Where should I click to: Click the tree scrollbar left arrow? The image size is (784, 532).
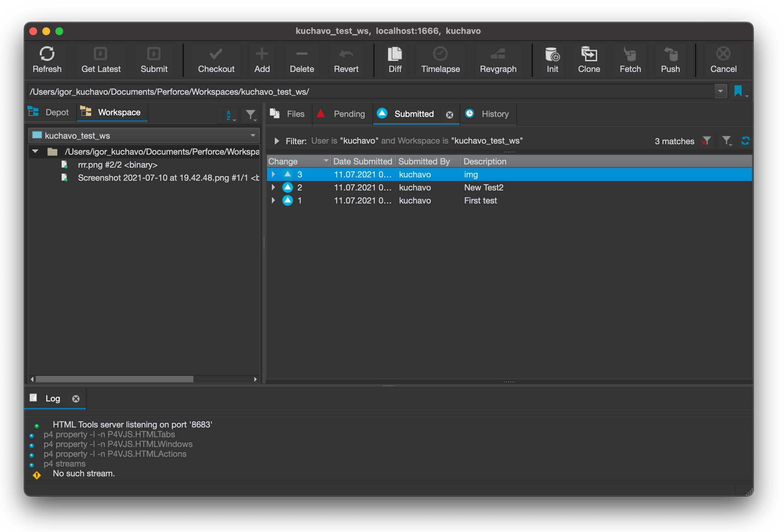coord(32,379)
